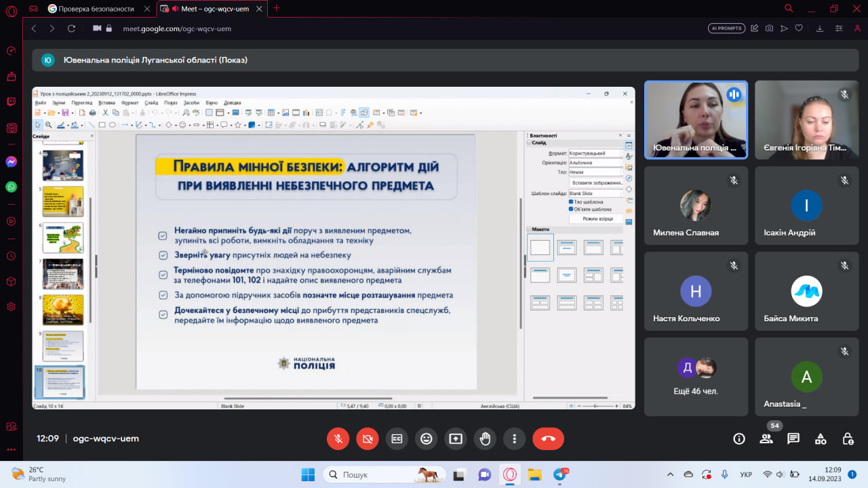The image size is (868, 488).
Task: Click the red leave call button
Action: pos(548,439)
